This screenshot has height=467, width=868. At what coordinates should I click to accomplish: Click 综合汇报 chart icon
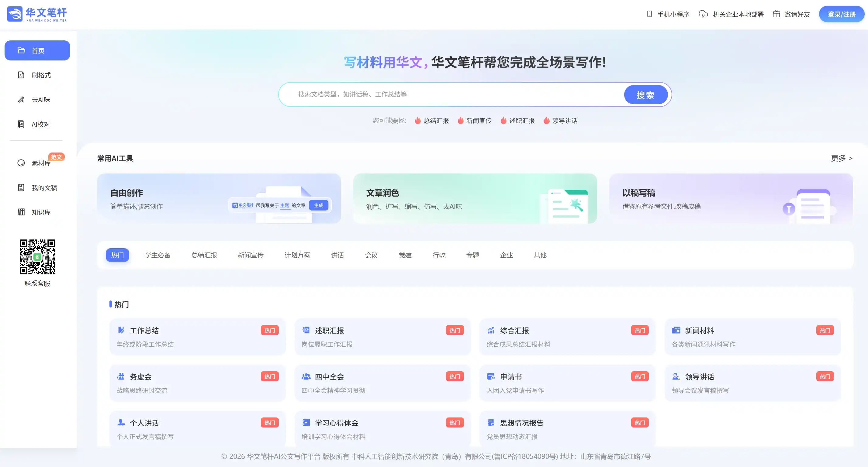(491, 330)
